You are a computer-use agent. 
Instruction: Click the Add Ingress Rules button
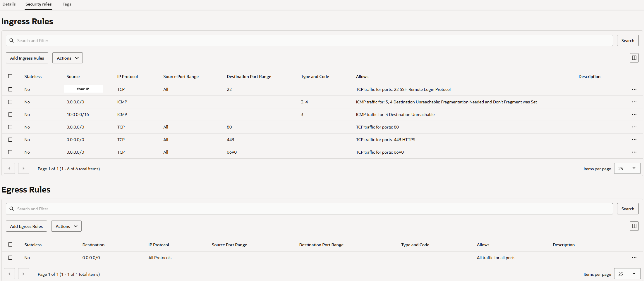pyautogui.click(x=27, y=58)
